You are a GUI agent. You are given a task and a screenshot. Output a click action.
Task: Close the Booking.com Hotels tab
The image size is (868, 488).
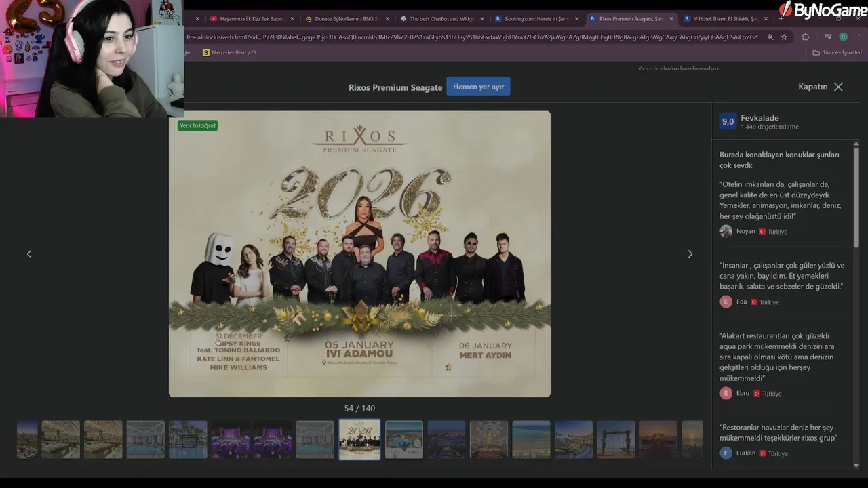pos(576,19)
